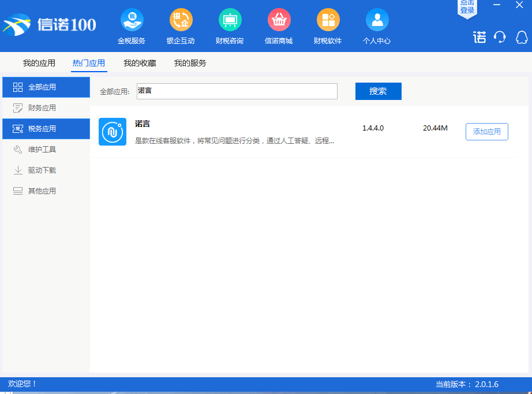
Task: Click the 诺言 app title
Action: point(143,124)
